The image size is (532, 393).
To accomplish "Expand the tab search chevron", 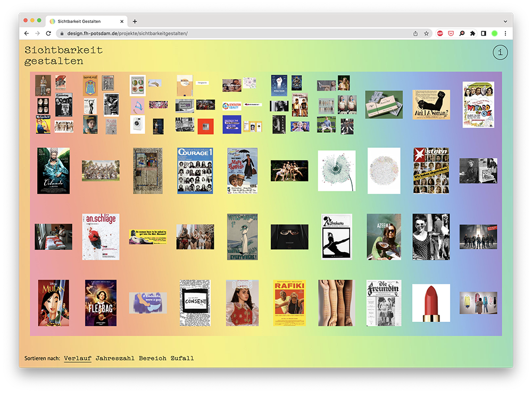I will pyautogui.click(x=505, y=21).
